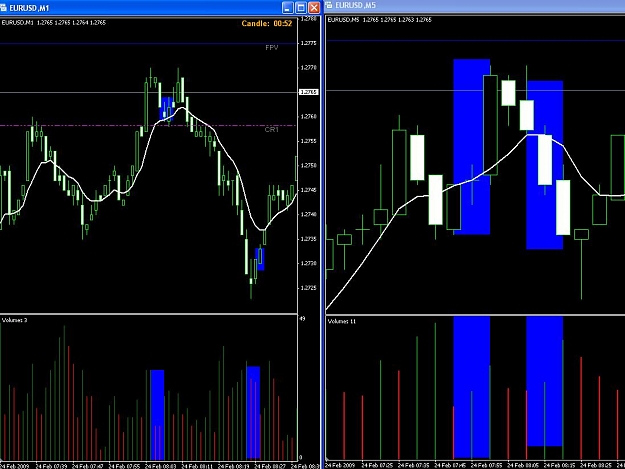This screenshot has width=625, height=469.
Task: Click the 24 Feb 08:11 time label on M1
Action: [x=197, y=466]
